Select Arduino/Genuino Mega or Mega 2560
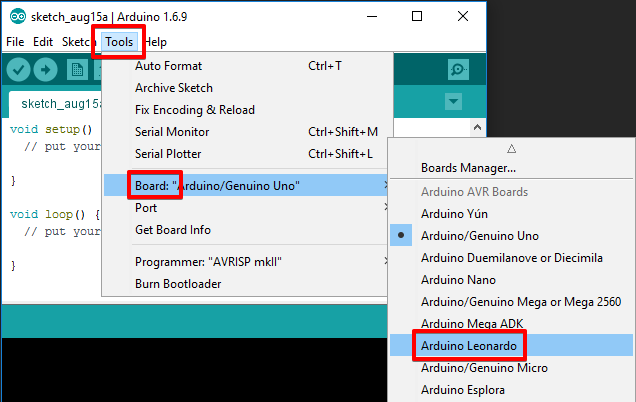Screen dimensions: 636x402 (511, 301)
